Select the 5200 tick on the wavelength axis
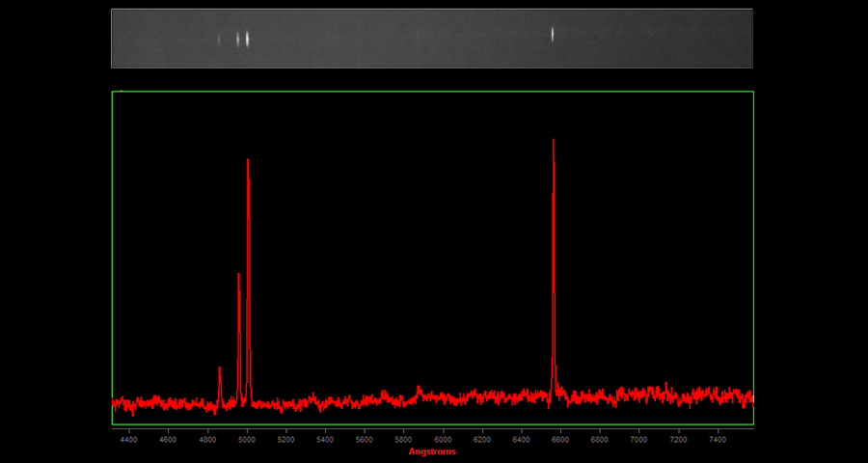 285,439
